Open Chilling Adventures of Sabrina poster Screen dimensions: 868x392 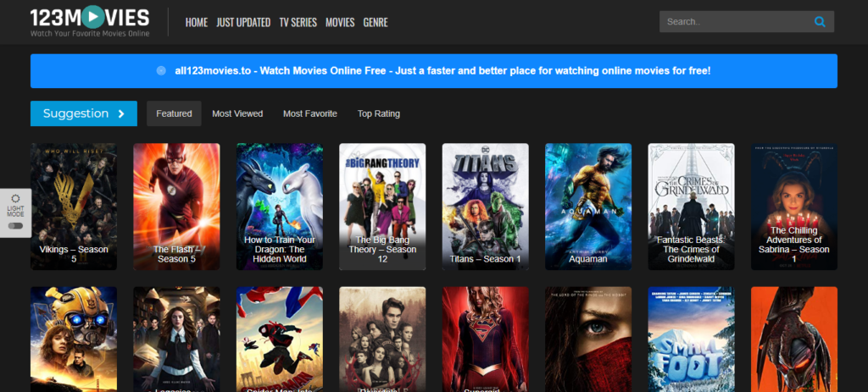pyautogui.click(x=794, y=207)
